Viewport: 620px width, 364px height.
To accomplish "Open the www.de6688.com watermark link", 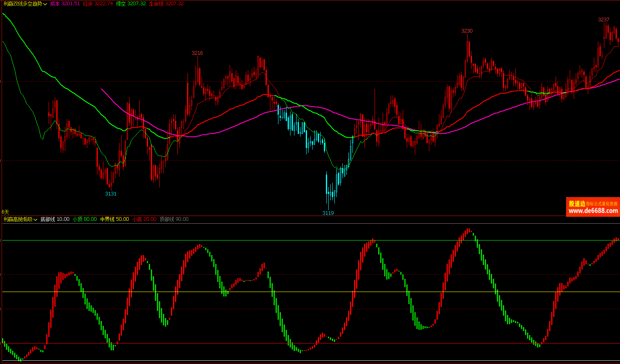I will [593, 211].
